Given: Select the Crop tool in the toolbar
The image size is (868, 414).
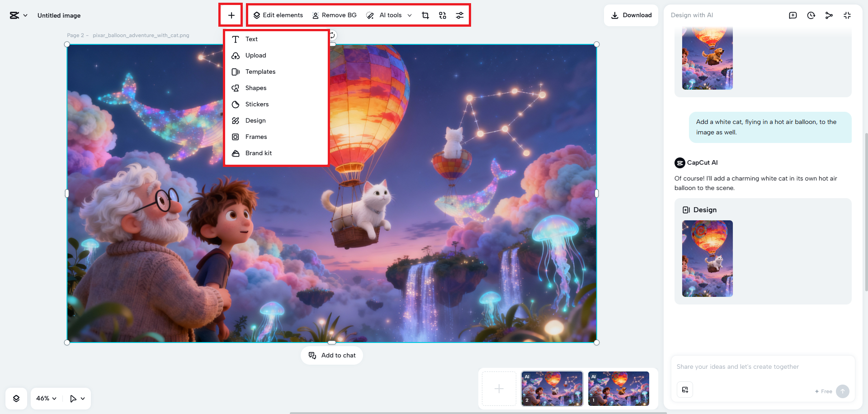Looking at the screenshot, I should (x=425, y=15).
